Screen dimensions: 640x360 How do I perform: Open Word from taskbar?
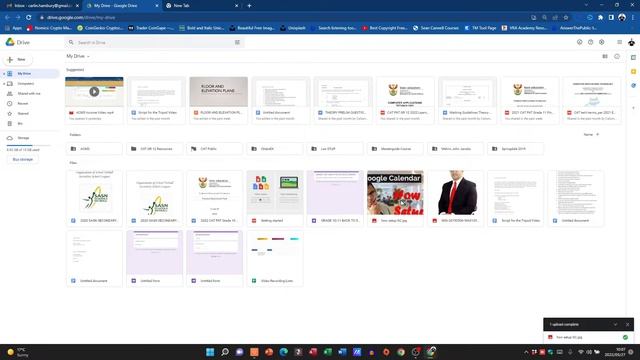(342, 352)
